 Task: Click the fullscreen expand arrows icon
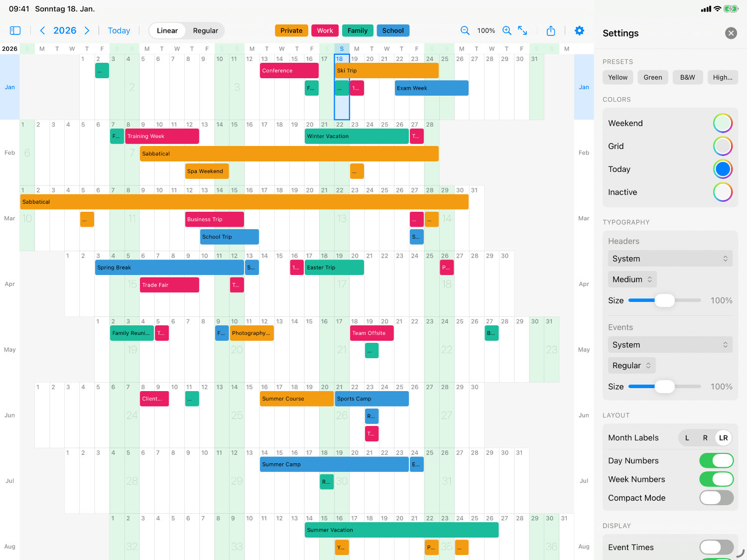[522, 30]
